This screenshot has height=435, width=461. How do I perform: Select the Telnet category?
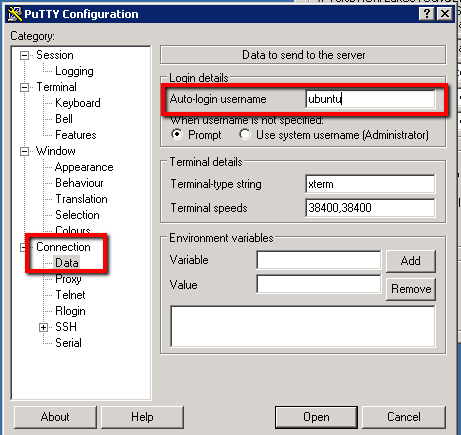click(70, 295)
